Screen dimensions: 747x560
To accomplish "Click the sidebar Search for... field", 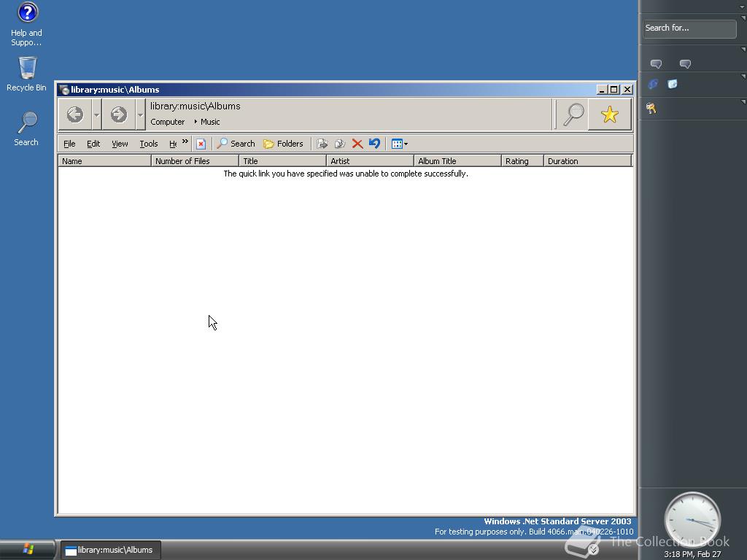I will tap(689, 28).
